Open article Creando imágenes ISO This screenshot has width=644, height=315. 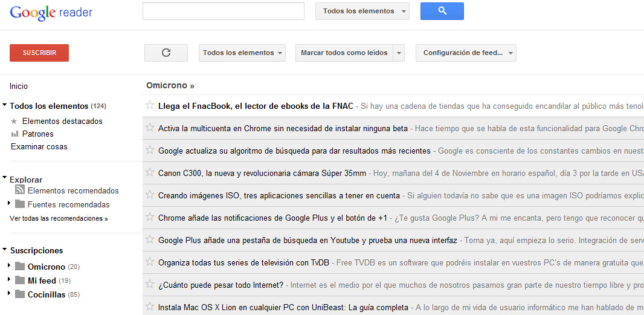click(x=279, y=195)
